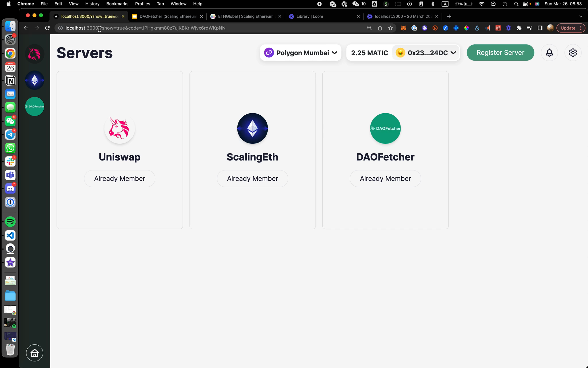This screenshot has width=588, height=368.
Task: Open the Bookmarks menu
Action: 117,4
